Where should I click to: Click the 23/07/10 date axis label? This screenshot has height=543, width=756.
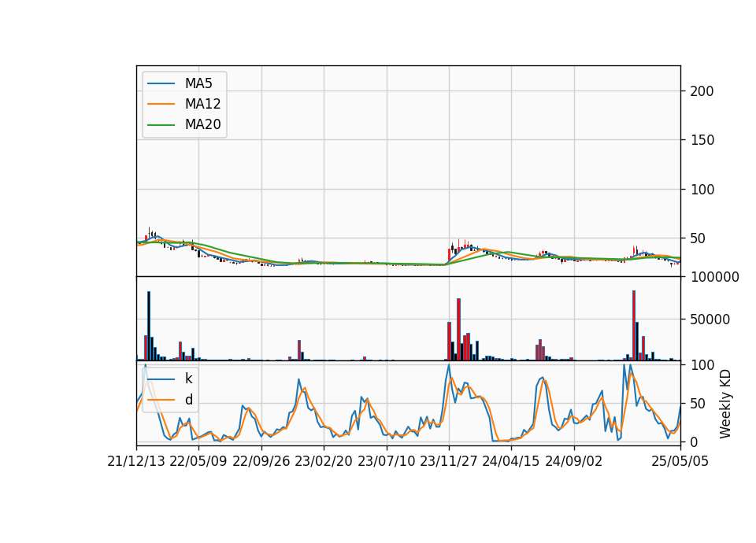[386, 462]
